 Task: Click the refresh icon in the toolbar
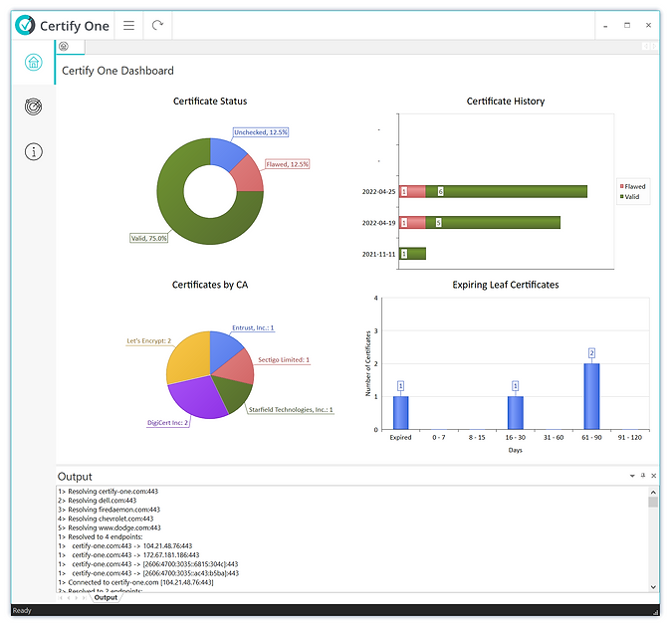(157, 25)
